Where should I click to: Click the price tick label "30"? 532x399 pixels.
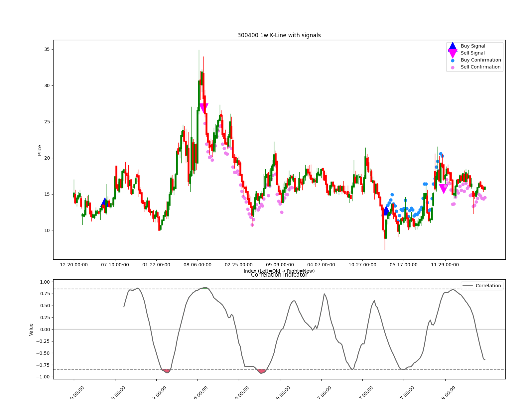(x=47, y=86)
